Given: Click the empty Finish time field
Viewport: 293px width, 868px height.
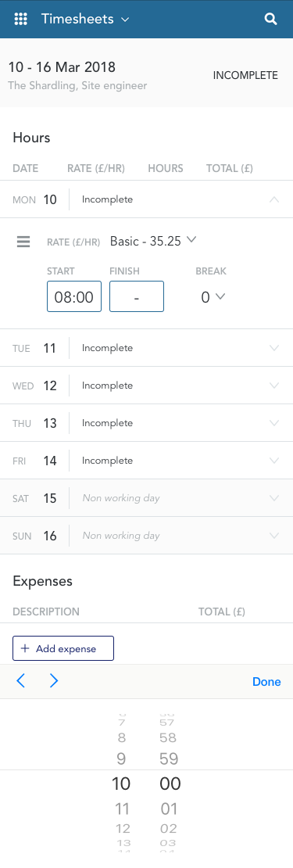Looking at the screenshot, I should [x=137, y=296].
